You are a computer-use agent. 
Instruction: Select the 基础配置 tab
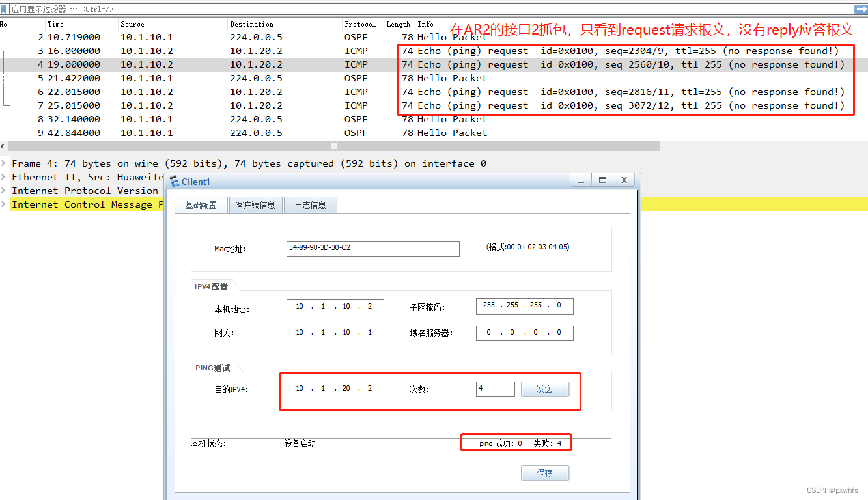click(201, 204)
